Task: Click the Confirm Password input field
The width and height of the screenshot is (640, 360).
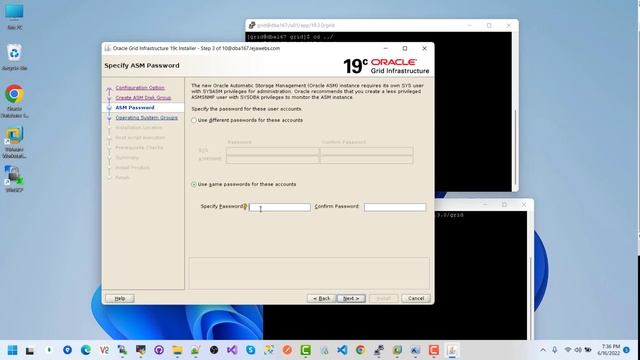Action: pyautogui.click(x=395, y=207)
